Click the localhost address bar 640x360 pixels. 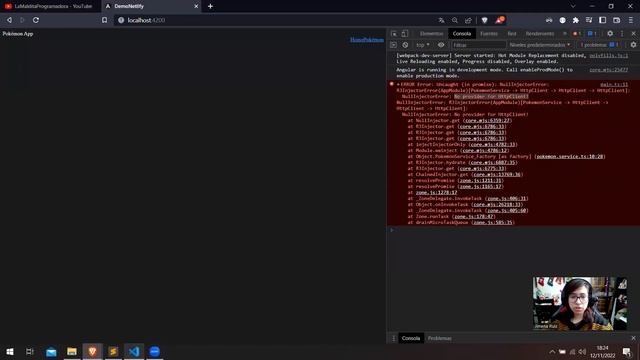273,20
